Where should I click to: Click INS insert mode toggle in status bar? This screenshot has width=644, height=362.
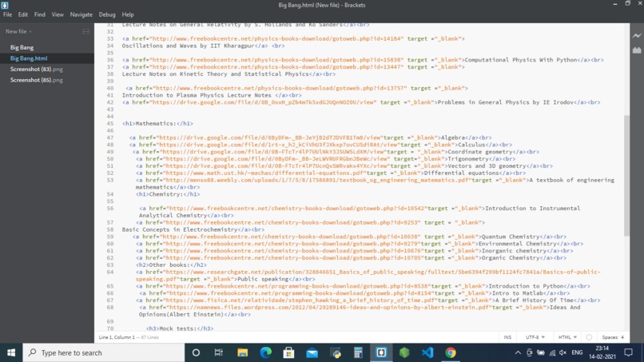tap(507, 337)
